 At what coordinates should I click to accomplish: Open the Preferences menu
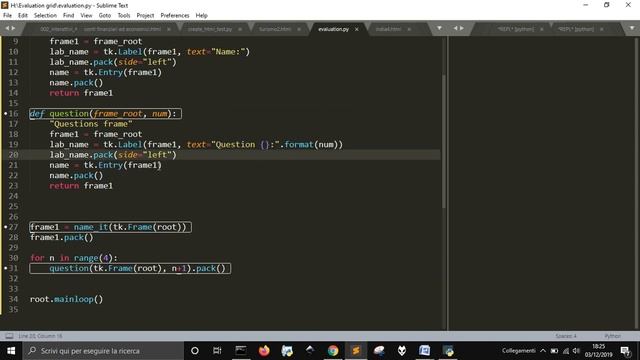click(x=175, y=16)
